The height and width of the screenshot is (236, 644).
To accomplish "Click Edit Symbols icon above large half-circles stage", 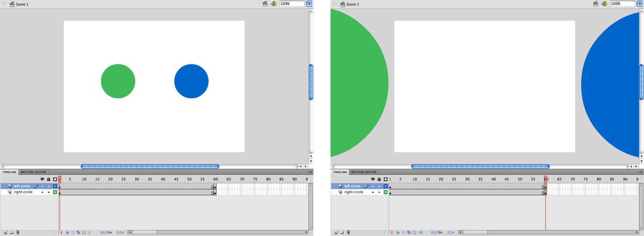I will [604, 4].
